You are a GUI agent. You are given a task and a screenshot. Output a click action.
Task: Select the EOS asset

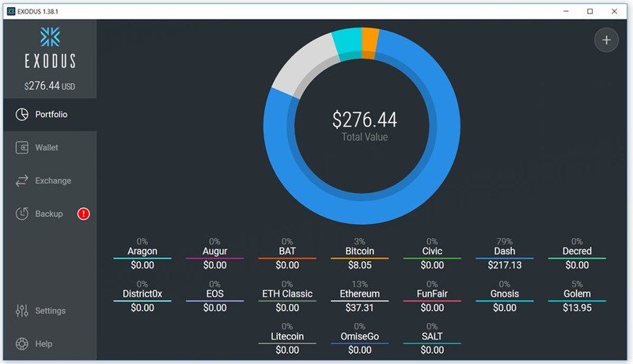click(x=214, y=296)
